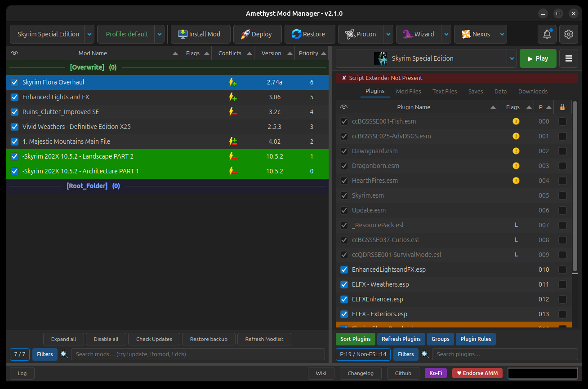Click the red X on script extender warning
The width and height of the screenshot is (588, 389).
coord(344,78)
